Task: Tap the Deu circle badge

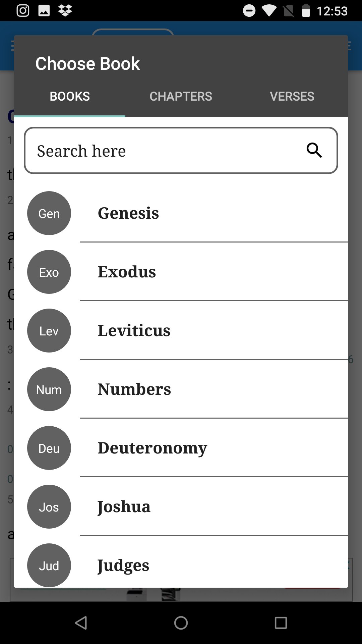Action: point(49,448)
